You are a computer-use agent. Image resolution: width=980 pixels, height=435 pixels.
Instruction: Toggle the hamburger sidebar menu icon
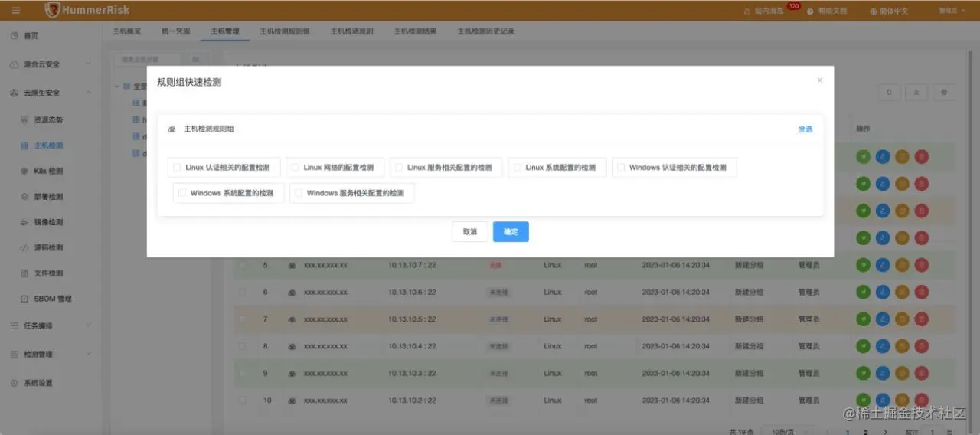point(16,11)
